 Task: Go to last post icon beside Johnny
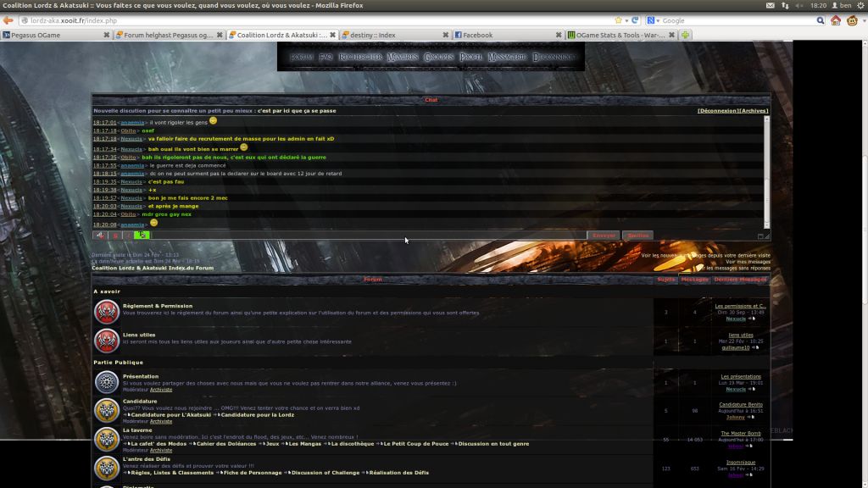pyautogui.click(x=751, y=417)
